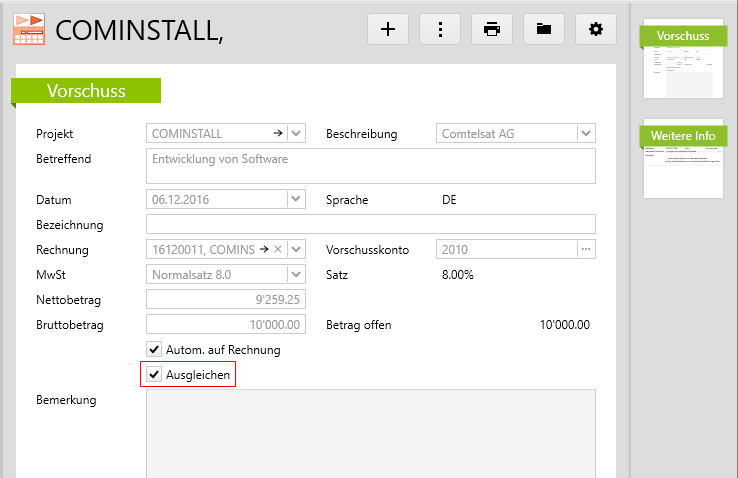Click ellipsis button beside Vorschusskonto field
This screenshot has width=738, height=478.
(x=586, y=250)
